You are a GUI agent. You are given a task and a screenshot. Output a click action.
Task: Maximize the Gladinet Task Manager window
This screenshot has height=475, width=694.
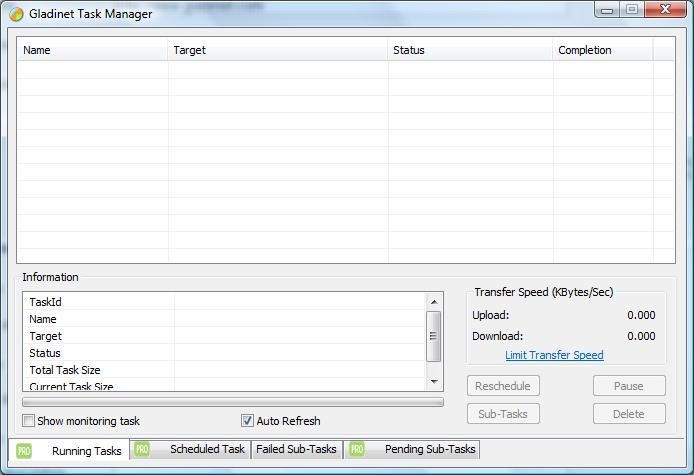632,10
